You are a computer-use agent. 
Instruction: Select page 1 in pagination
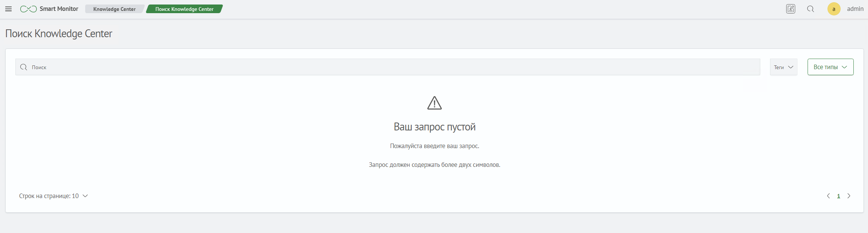838,196
